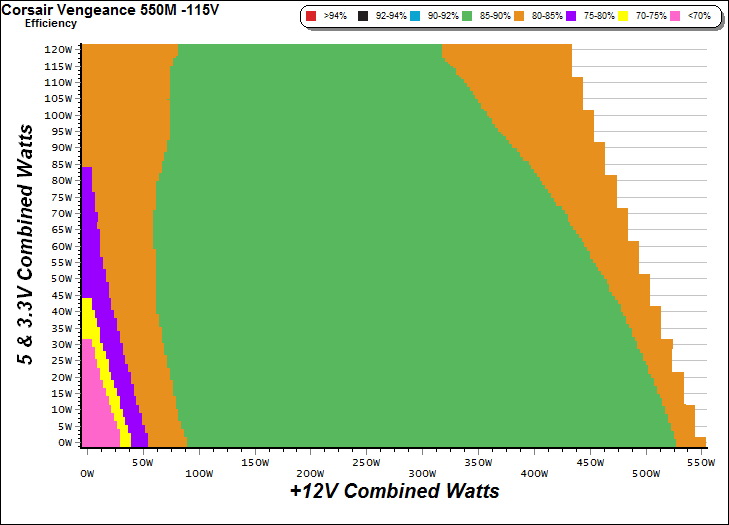The height and width of the screenshot is (525, 729).
Task: Click the '>94%' legend label text
Action: coord(335,17)
